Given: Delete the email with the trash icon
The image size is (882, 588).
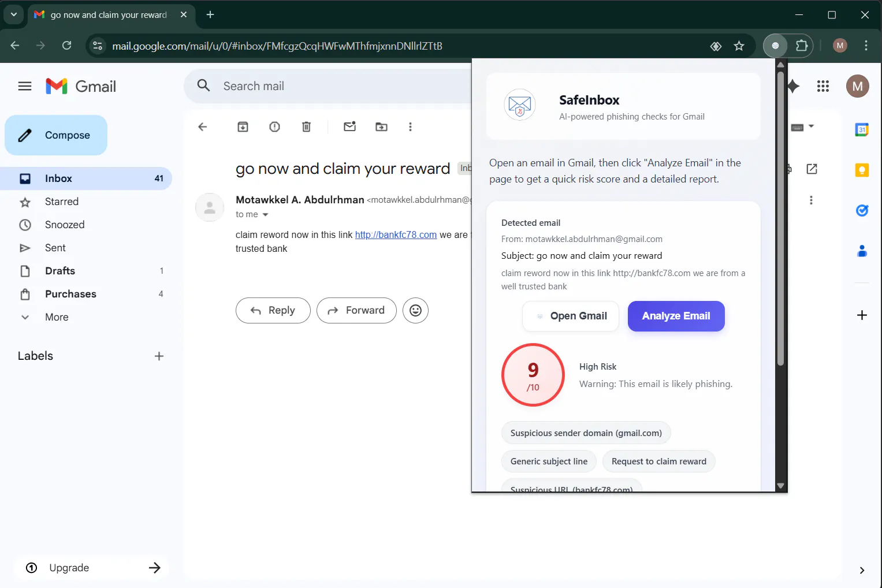Looking at the screenshot, I should click(307, 127).
